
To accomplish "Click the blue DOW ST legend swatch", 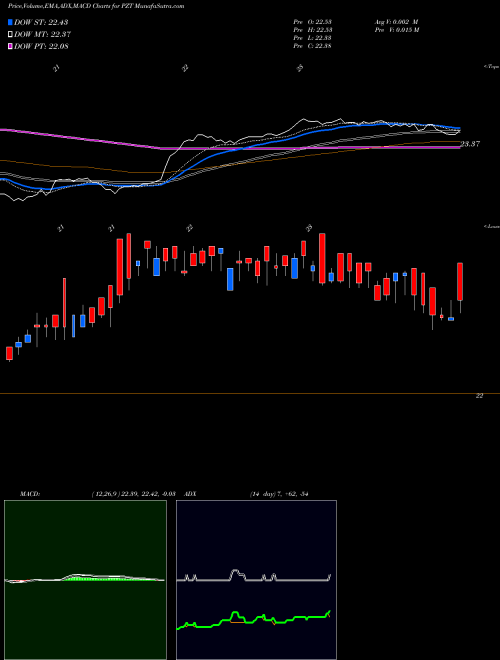I will (x=10, y=22).
